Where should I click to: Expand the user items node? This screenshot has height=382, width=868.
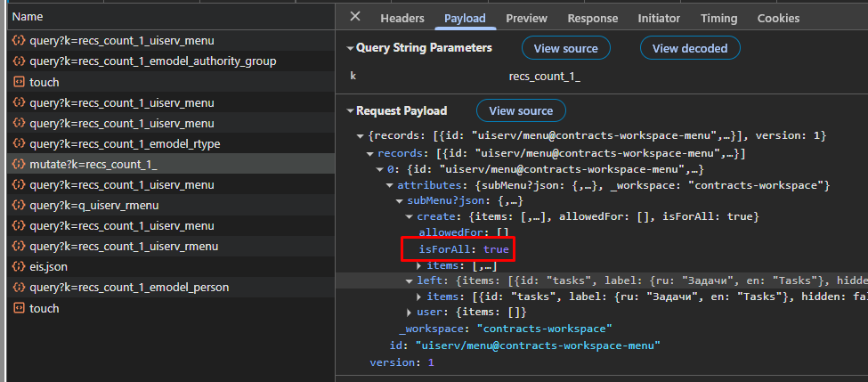[x=410, y=312]
